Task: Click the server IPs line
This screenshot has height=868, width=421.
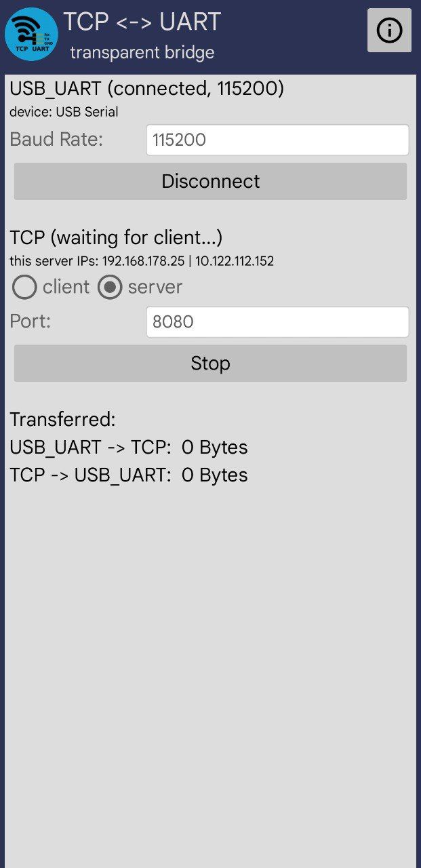Action: click(142, 261)
